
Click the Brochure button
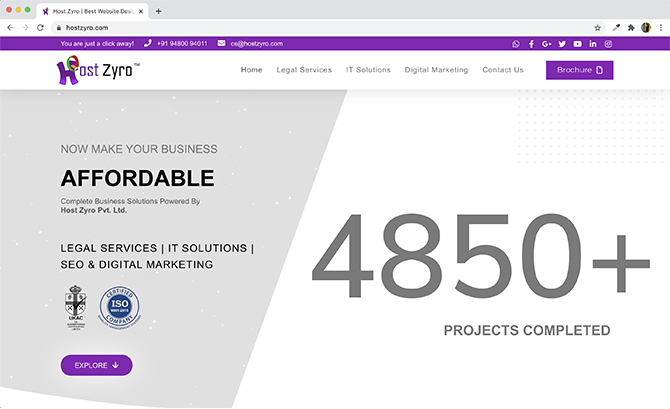click(579, 70)
